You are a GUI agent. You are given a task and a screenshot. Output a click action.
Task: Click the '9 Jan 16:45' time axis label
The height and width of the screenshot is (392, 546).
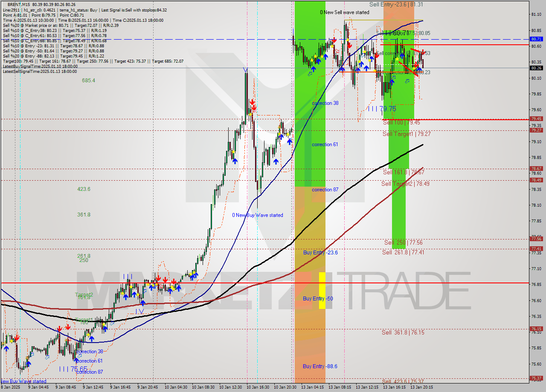pyautogui.click(x=120, y=387)
